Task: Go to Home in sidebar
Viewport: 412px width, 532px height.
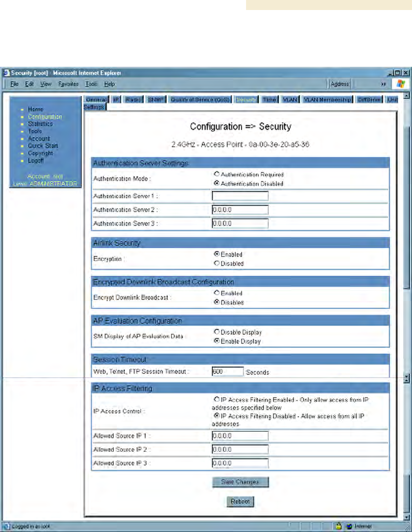Action: (36, 109)
